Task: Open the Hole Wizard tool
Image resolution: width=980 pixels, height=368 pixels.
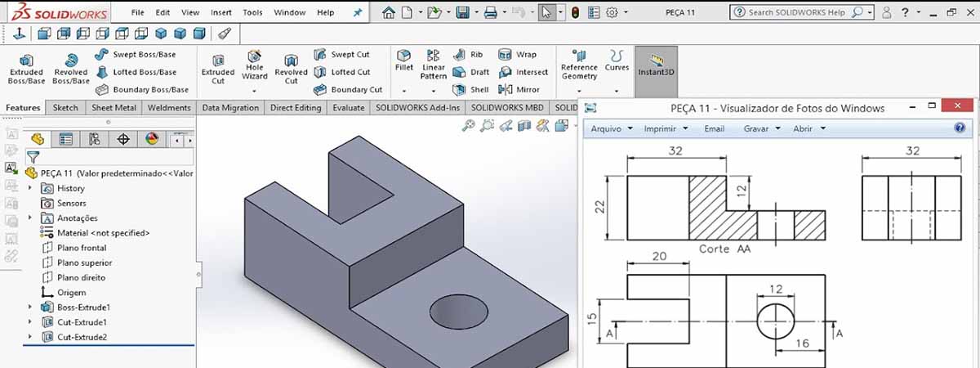Action: click(x=255, y=65)
